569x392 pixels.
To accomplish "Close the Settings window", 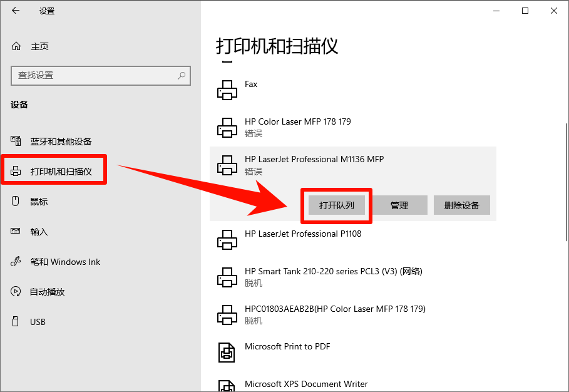I will (554, 11).
